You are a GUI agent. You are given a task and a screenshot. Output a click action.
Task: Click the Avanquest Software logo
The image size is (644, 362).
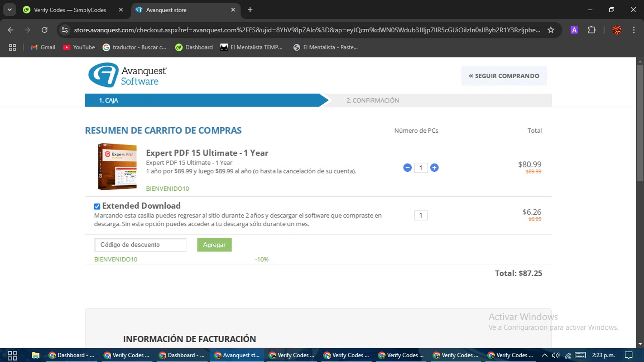click(128, 75)
